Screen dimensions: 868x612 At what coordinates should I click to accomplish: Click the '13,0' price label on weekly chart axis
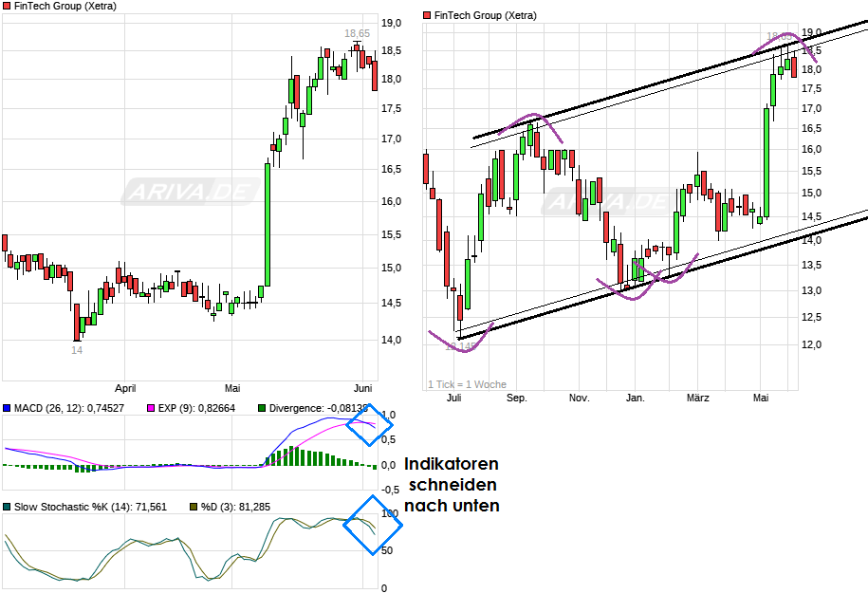[811, 290]
